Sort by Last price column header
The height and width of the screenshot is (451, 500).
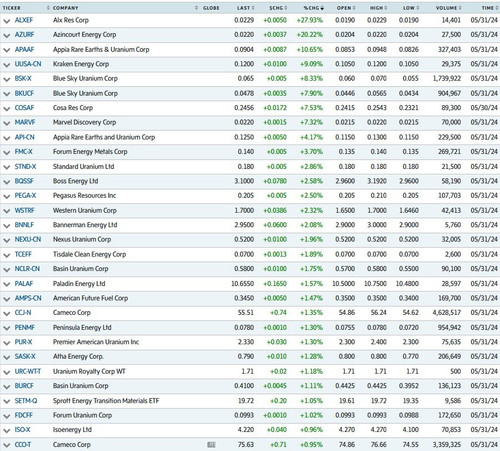246,8
